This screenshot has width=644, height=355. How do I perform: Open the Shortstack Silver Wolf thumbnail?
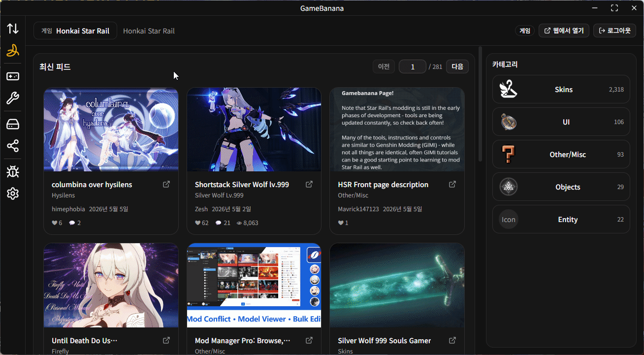[x=254, y=129]
